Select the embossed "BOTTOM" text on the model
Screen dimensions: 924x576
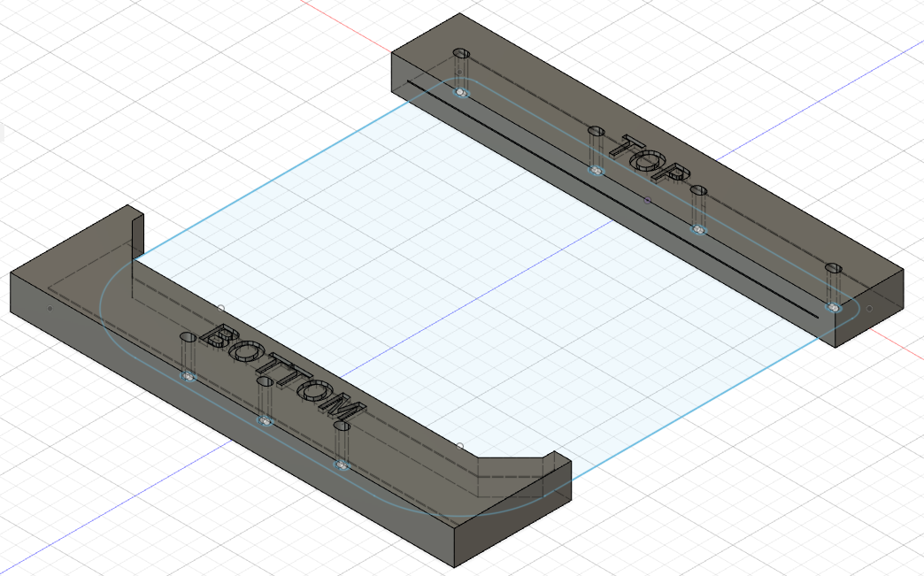[283, 372]
